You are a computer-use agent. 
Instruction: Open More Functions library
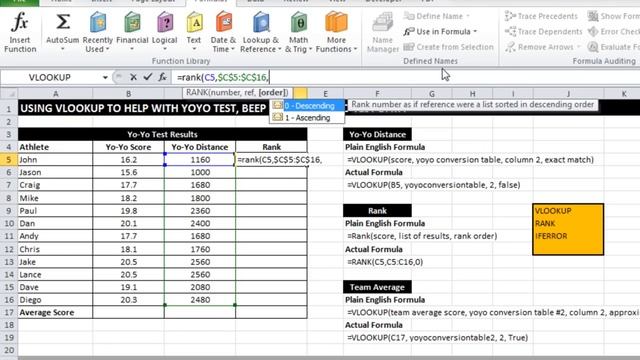pyautogui.click(x=336, y=33)
